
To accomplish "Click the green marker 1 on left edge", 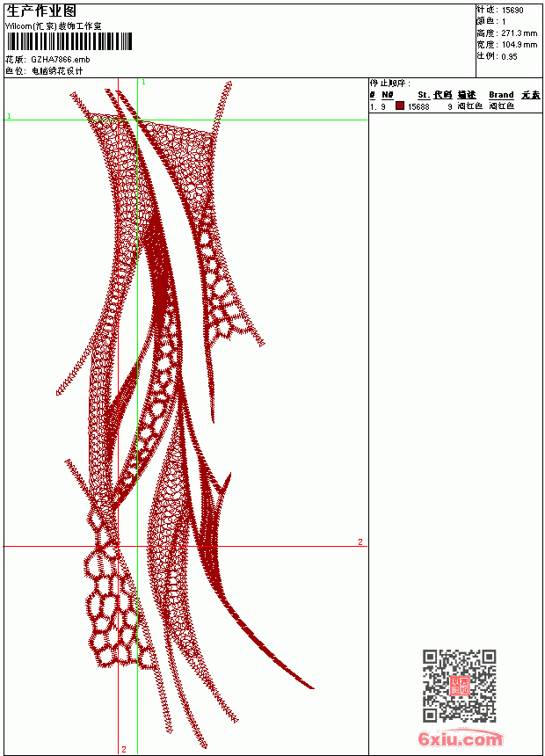I will click(9, 116).
